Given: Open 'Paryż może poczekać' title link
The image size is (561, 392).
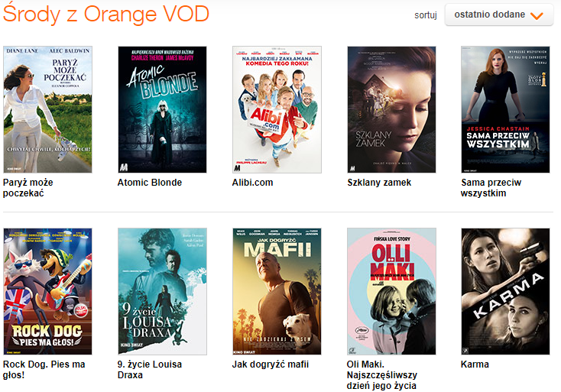Looking at the screenshot, I should [28, 188].
